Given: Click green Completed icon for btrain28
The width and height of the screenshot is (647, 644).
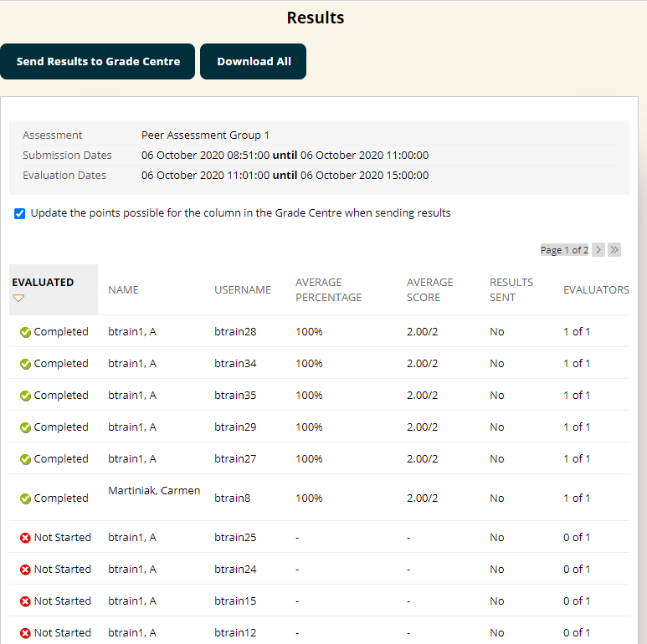Looking at the screenshot, I should [25, 332].
